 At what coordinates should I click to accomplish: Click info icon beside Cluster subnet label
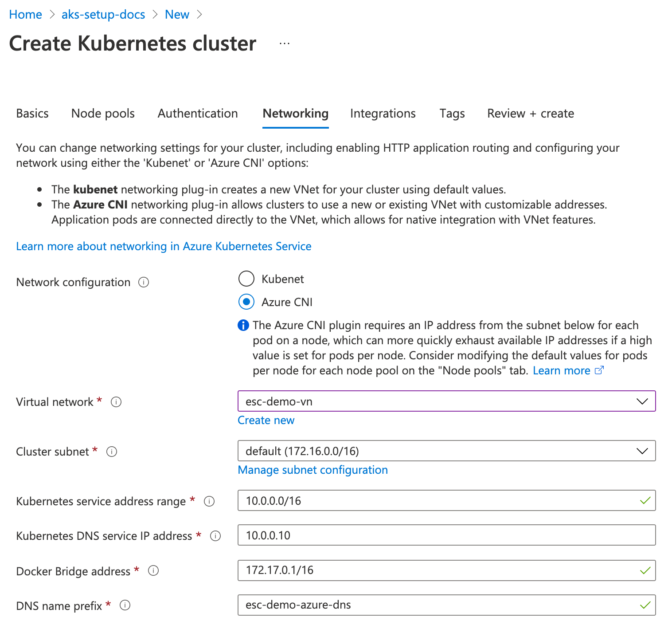[112, 452]
